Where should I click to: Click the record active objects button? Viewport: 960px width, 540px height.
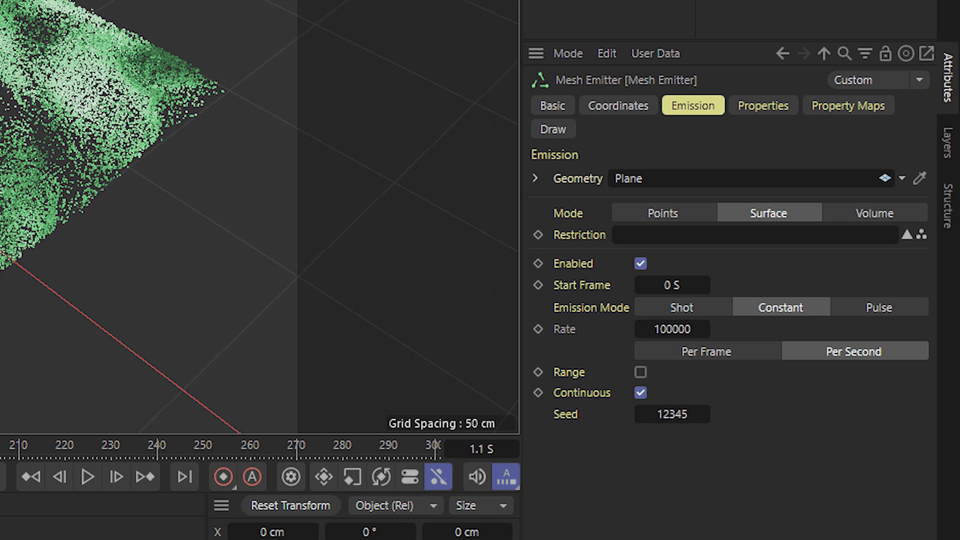click(x=223, y=476)
